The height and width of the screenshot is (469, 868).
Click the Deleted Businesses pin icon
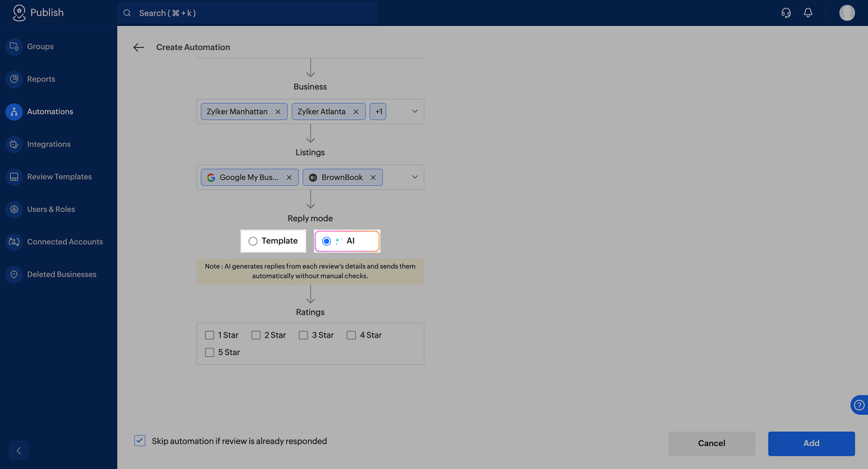pos(14,274)
